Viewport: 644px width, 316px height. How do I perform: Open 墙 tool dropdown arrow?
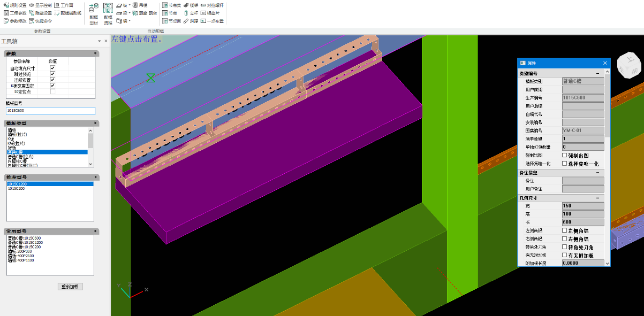[x=130, y=21]
